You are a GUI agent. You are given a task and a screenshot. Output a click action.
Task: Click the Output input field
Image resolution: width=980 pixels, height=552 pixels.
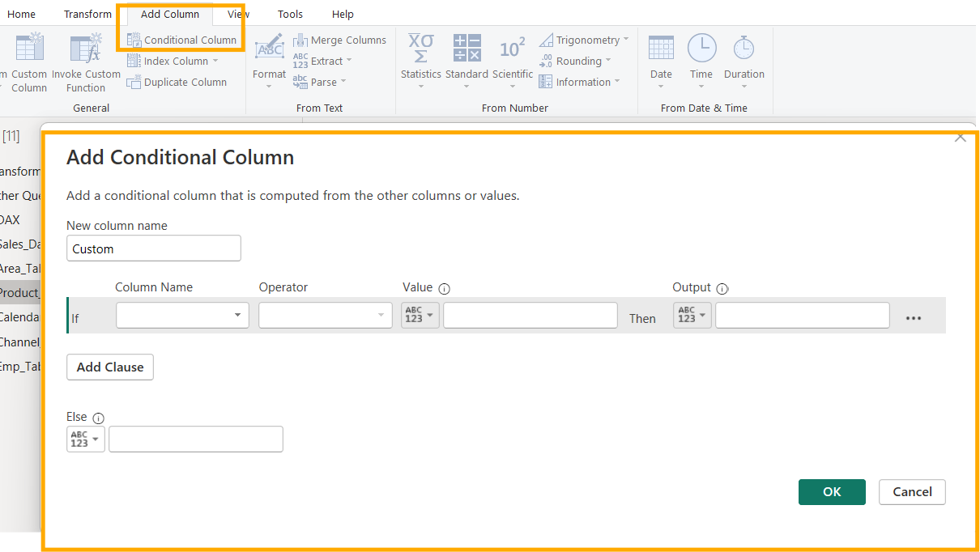pos(803,316)
